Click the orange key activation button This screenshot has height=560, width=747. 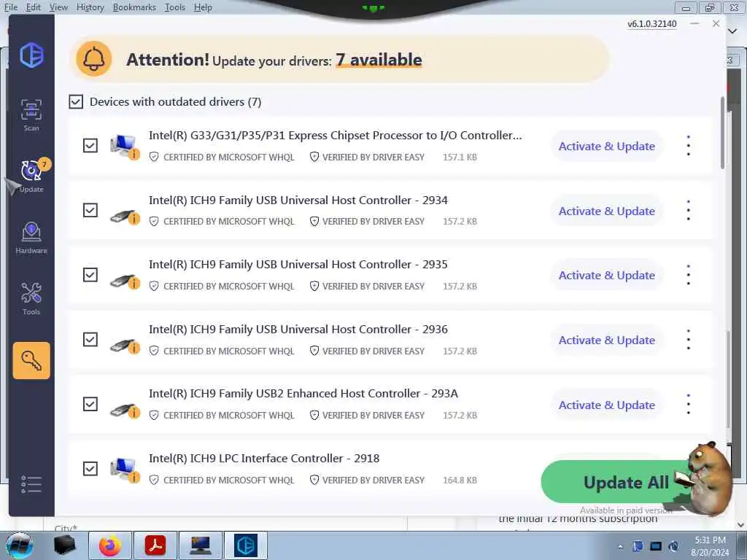[x=31, y=360]
